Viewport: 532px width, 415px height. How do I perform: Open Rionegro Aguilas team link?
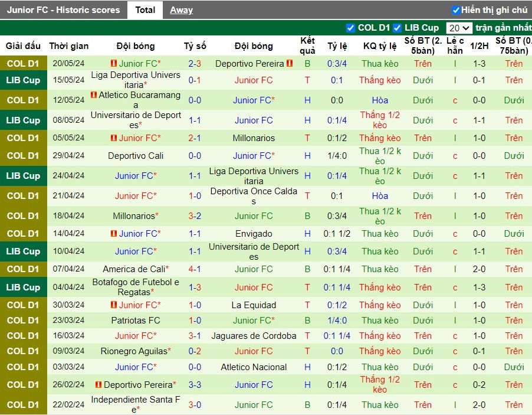[x=134, y=351]
